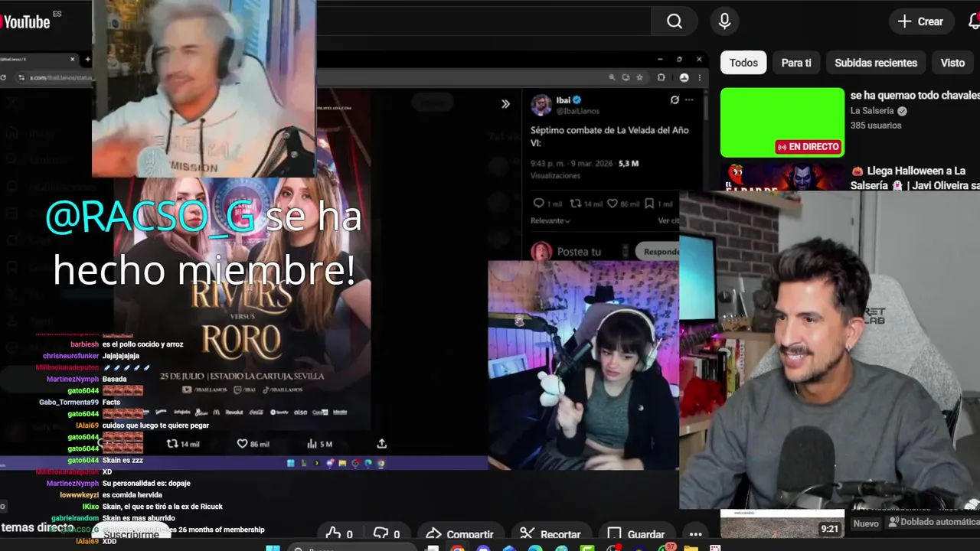Open the La Salsería channel link
This screenshot has height=551, width=980.
(x=872, y=111)
